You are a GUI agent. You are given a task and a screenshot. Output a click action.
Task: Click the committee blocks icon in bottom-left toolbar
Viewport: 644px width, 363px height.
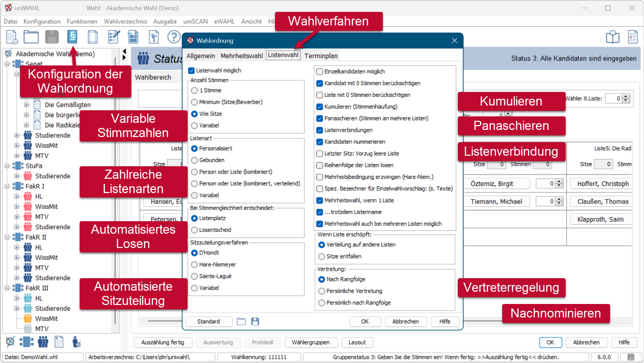click(x=26, y=342)
